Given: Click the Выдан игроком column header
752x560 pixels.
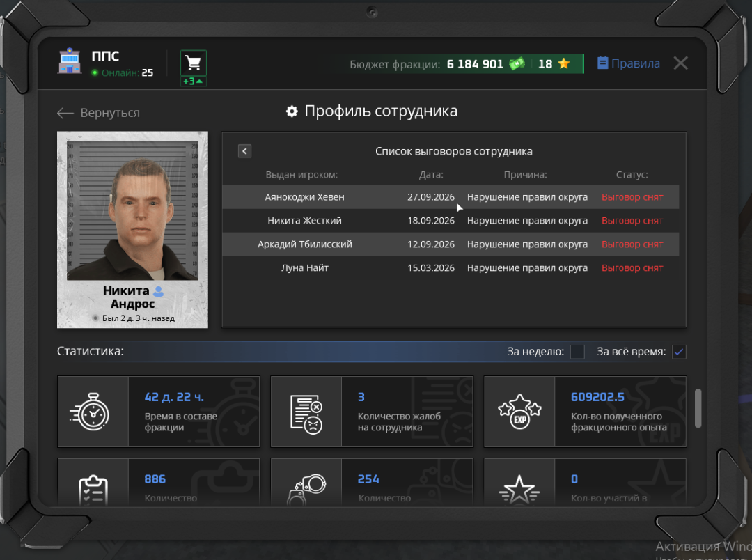Looking at the screenshot, I should [x=301, y=175].
